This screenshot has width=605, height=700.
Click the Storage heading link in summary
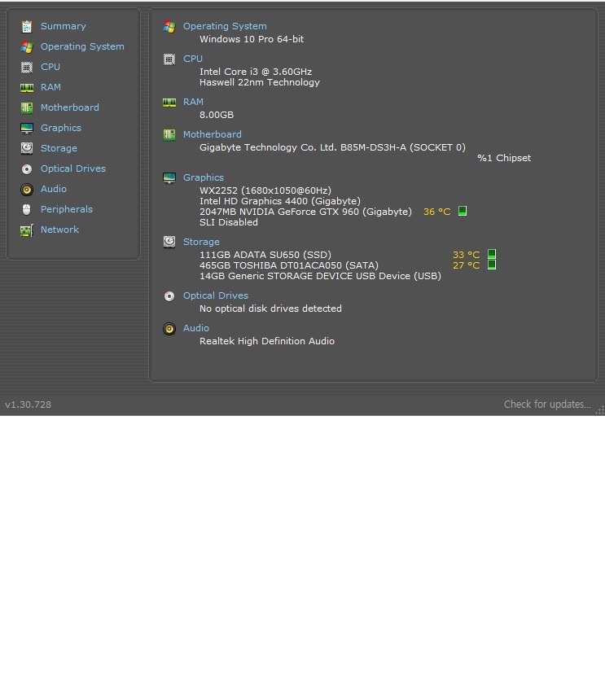[201, 242]
